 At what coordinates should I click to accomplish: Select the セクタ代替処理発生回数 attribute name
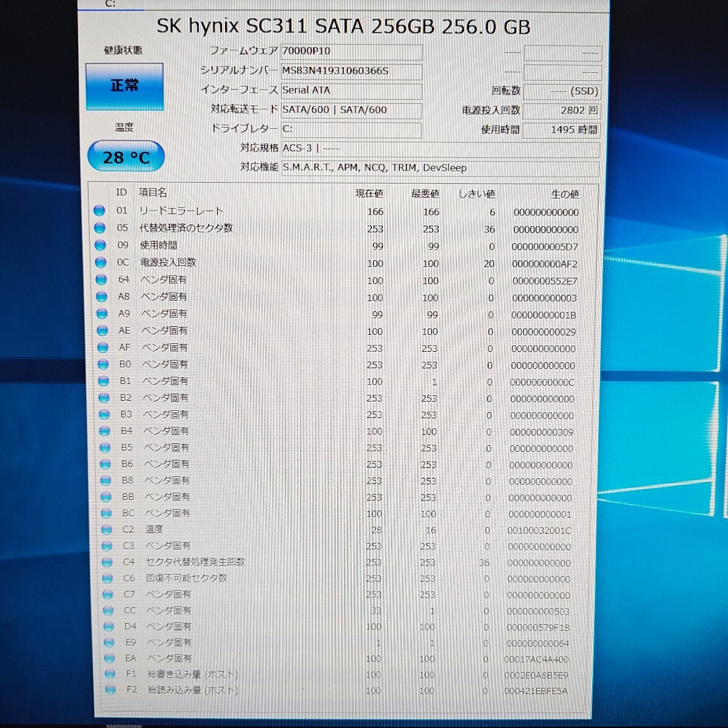pyautogui.click(x=195, y=562)
